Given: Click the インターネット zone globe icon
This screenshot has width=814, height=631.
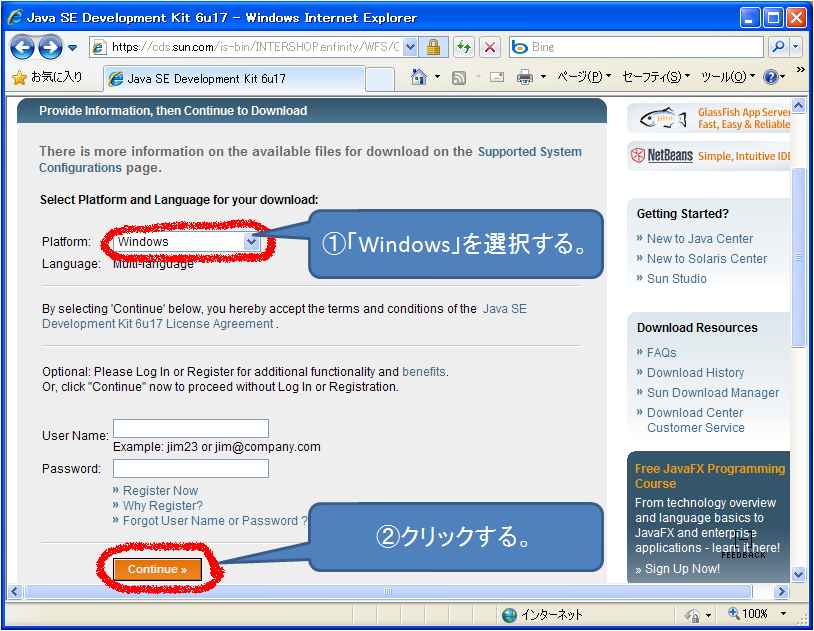Looking at the screenshot, I should (x=509, y=615).
